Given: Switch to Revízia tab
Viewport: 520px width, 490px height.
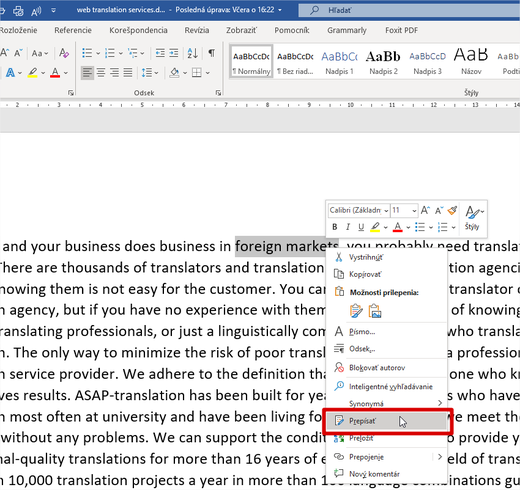Looking at the screenshot, I should (x=197, y=30).
